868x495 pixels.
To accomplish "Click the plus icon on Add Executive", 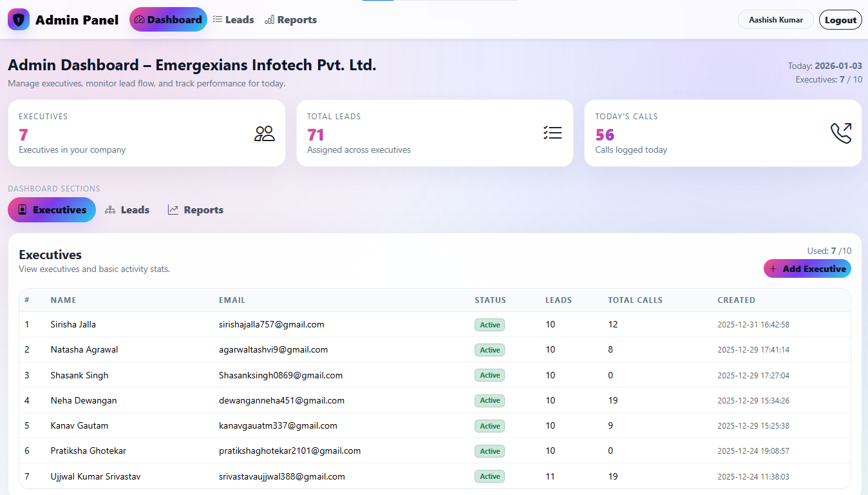I will click(x=773, y=269).
